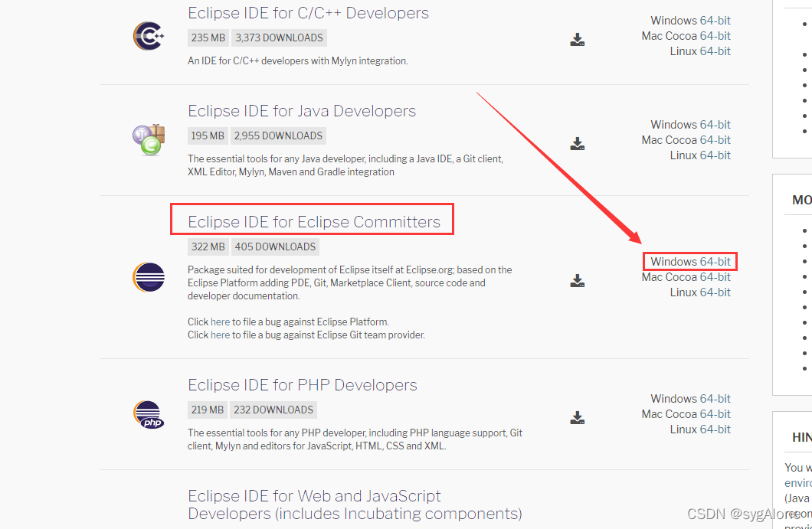The width and height of the screenshot is (812, 529).
Task: Open Eclipse IDE for Java Developers title
Action: coord(302,111)
